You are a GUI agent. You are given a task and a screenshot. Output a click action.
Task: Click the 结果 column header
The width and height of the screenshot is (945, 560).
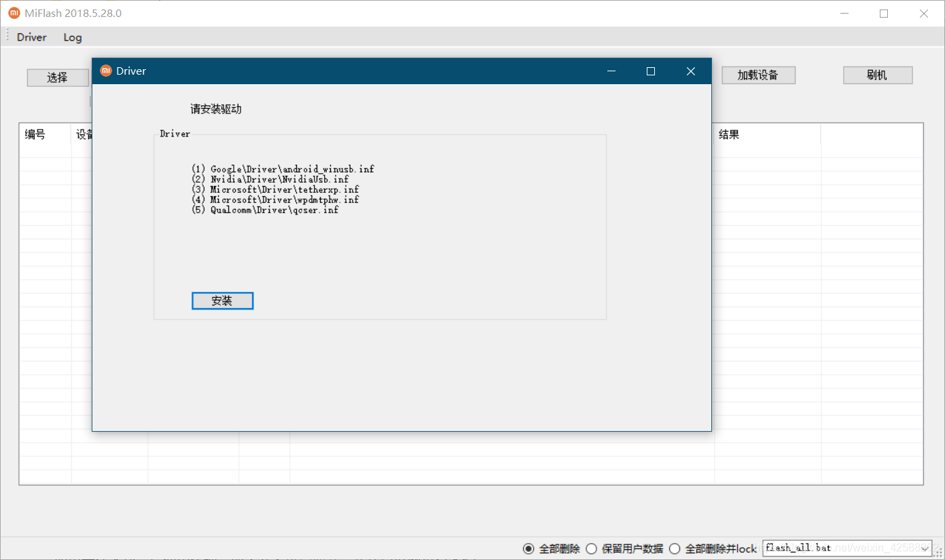pos(768,134)
